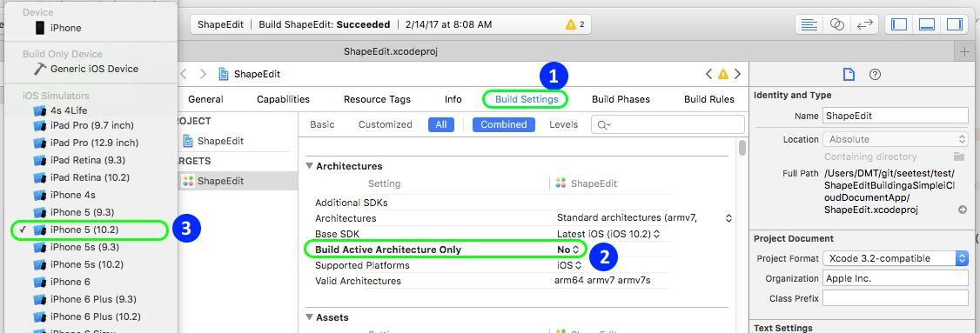Open the Quick Help inspector
The height and width of the screenshot is (333, 980).
pos(875,75)
